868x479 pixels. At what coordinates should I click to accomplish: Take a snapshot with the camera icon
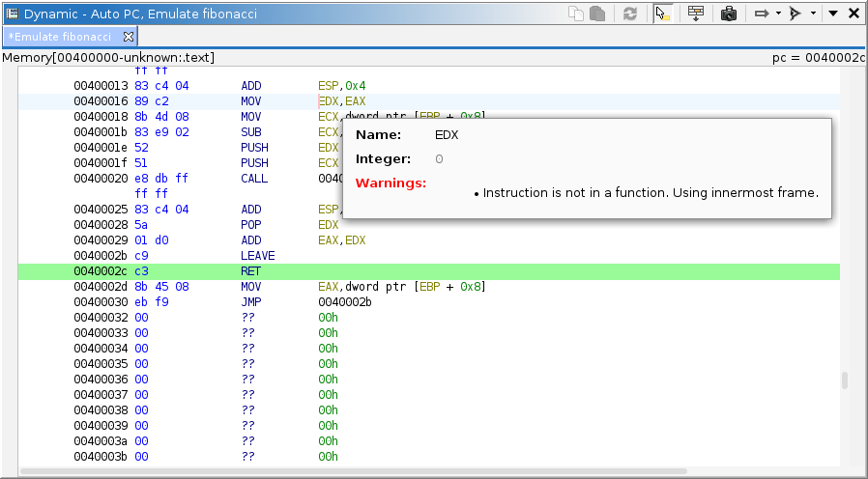tap(729, 14)
